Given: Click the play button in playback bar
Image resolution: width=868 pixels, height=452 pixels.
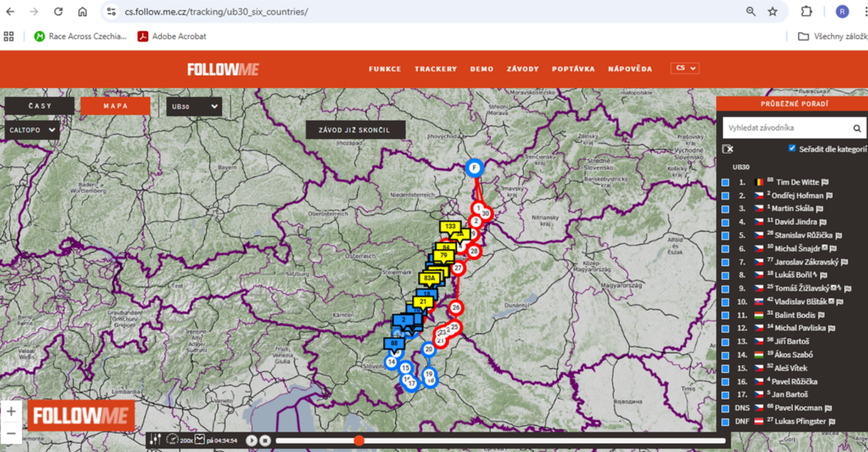Looking at the screenshot, I should click(x=252, y=440).
